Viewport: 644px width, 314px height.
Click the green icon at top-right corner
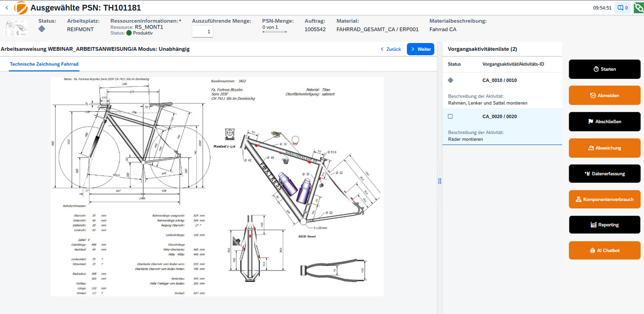[639, 8]
